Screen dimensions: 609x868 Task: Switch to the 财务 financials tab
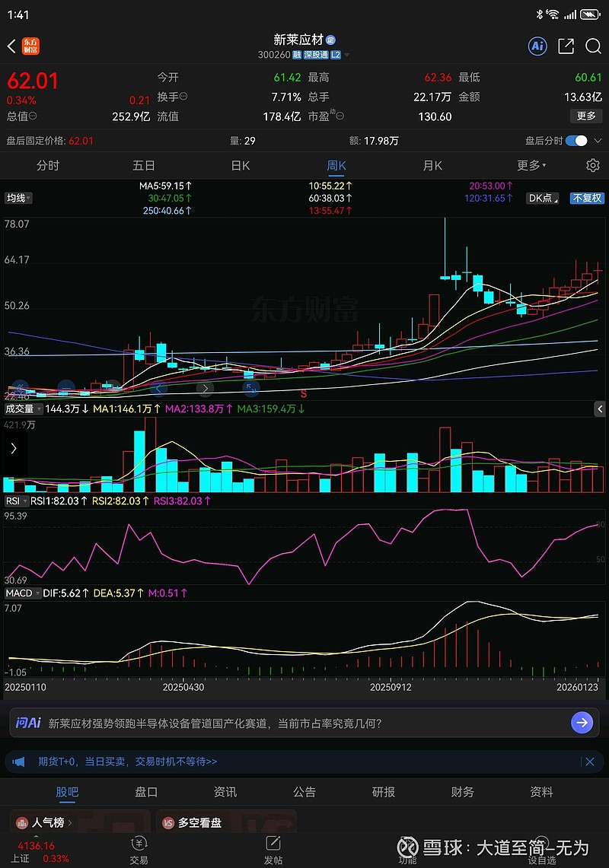pyautogui.click(x=462, y=792)
